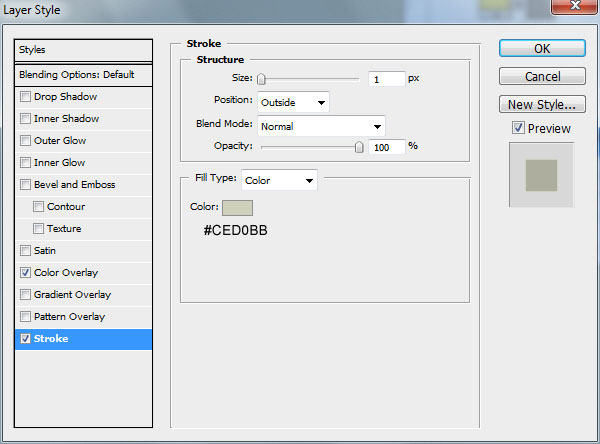The height and width of the screenshot is (444, 600).
Task: Select the Outer Glow label
Action: [x=60, y=140]
